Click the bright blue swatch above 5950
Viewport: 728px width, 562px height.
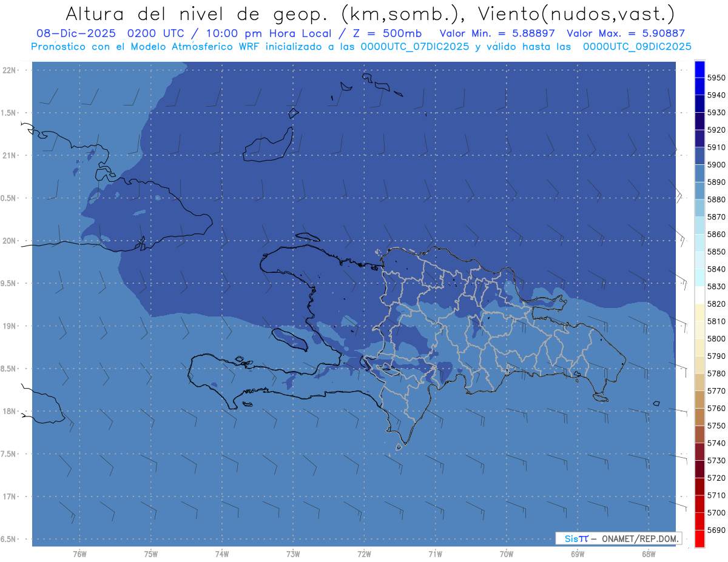699,69
